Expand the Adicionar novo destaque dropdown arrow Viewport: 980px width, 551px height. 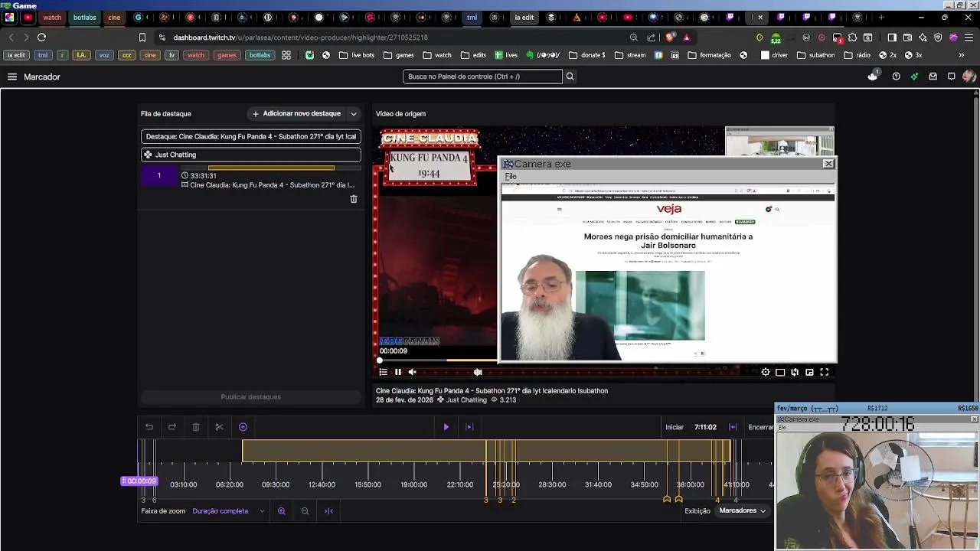(354, 114)
